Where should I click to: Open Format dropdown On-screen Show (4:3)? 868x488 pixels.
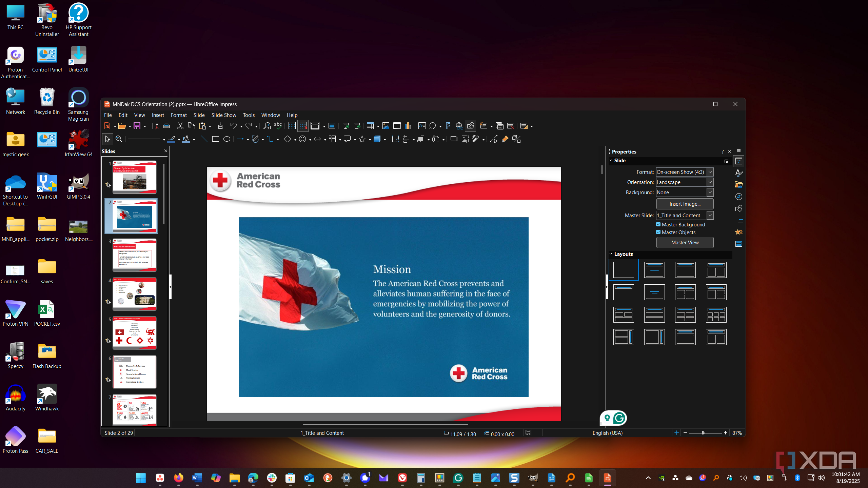click(685, 172)
